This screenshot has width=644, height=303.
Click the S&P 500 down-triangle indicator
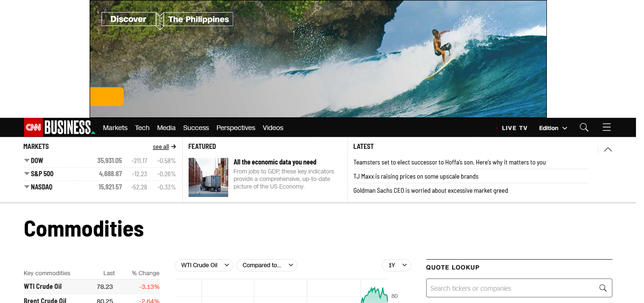point(27,174)
